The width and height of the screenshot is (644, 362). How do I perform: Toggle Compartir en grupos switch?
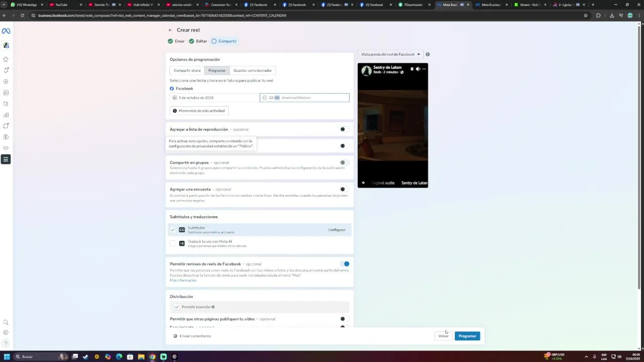pos(344,162)
